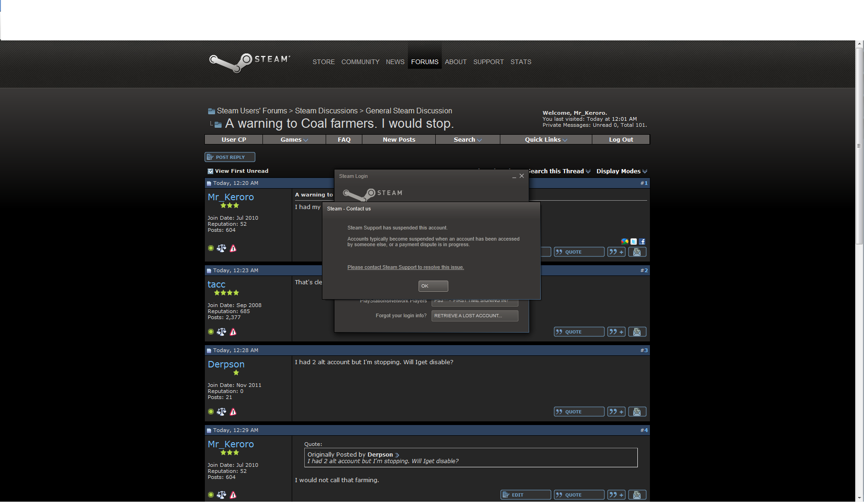Click the QUOTE button on post #1
The width and height of the screenshot is (865, 504).
click(579, 252)
